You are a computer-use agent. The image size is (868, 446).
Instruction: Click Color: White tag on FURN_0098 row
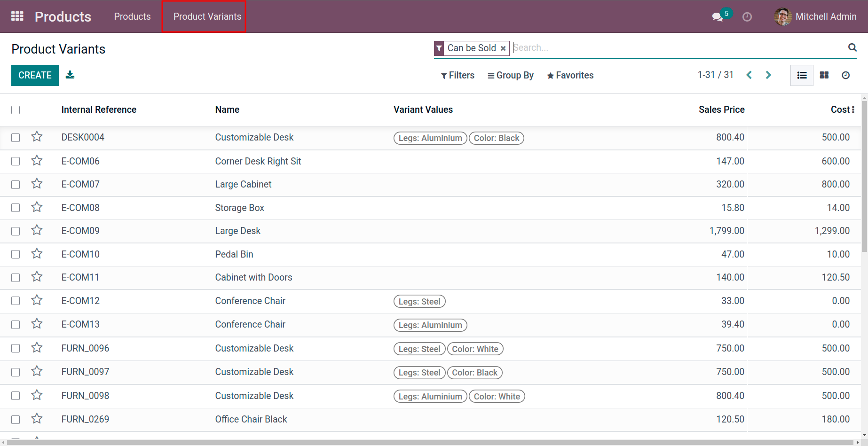click(x=497, y=396)
